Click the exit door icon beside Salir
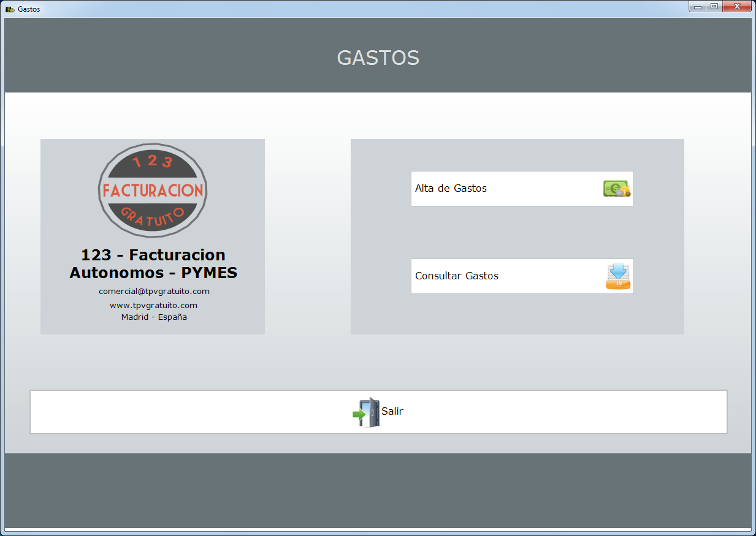The image size is (756, 536). pos(367,412)
